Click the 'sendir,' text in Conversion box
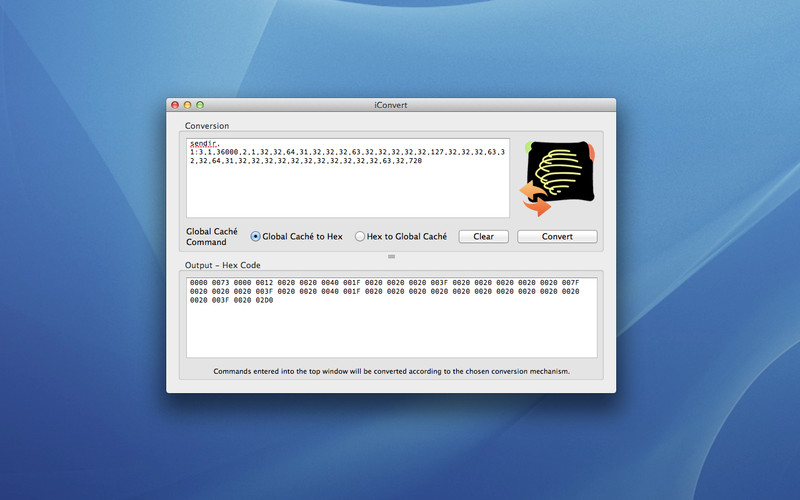The width and height of the screenshot is (800, 500). (204, 143)
